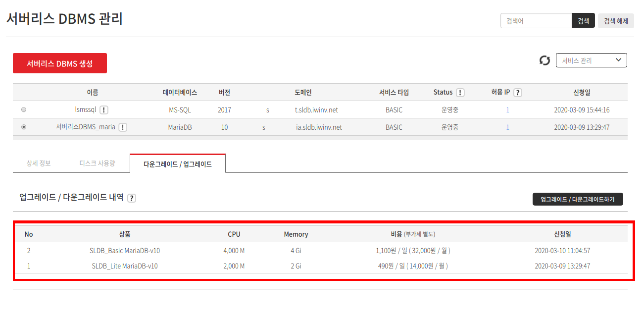Click the ia.sldb.iwinv.net domain cell
The width and height of the screenshot is (644, 322).
(x=319, y=127)
